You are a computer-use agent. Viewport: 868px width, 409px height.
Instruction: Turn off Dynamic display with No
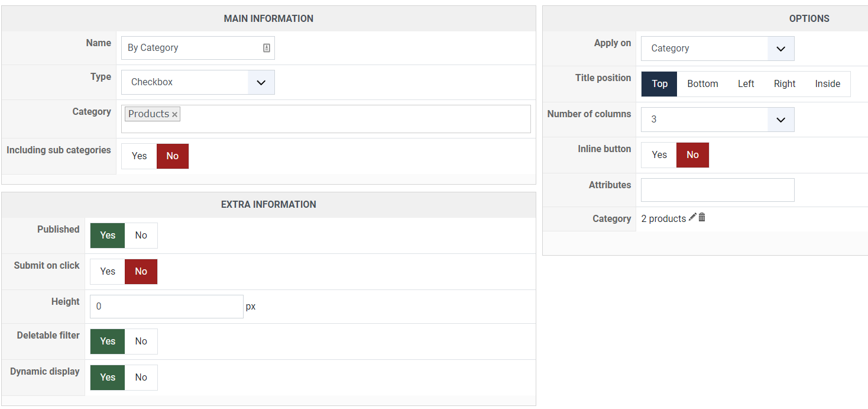[141, 378]
